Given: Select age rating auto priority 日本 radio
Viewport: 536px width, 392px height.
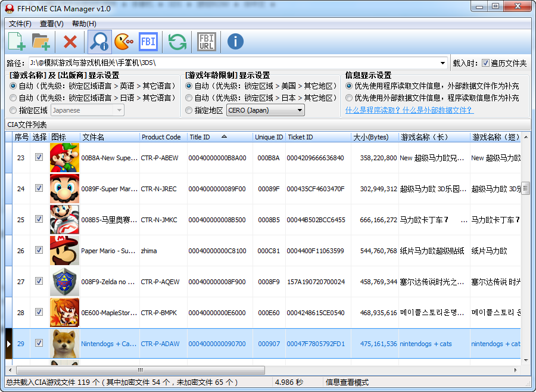Looking at the screenshot, I should [189, 98].
